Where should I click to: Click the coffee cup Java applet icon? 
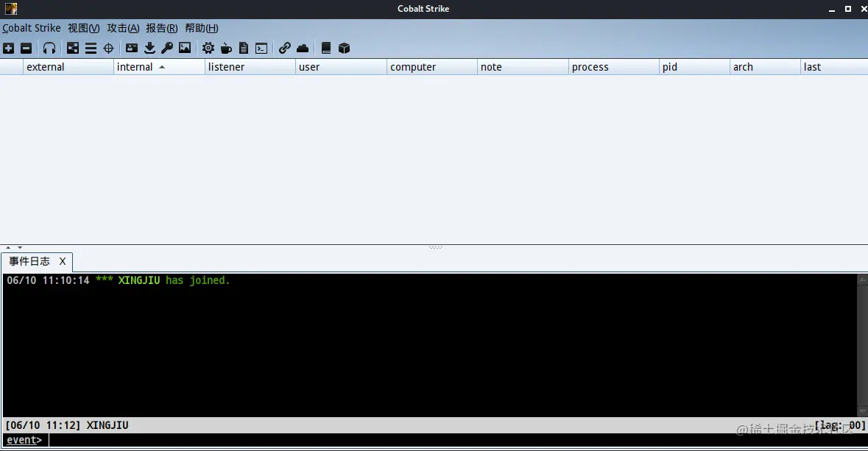pos(226,48)
